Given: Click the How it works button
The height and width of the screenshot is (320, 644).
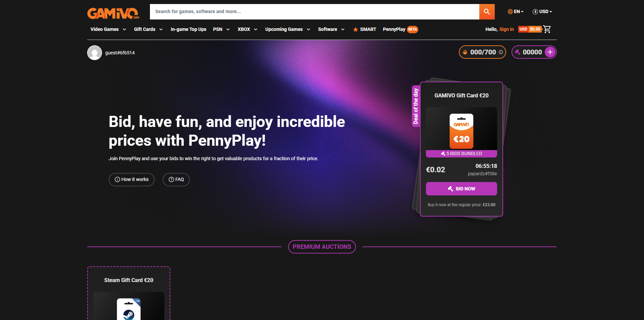Looking at the screenshot, I should 131,180.
